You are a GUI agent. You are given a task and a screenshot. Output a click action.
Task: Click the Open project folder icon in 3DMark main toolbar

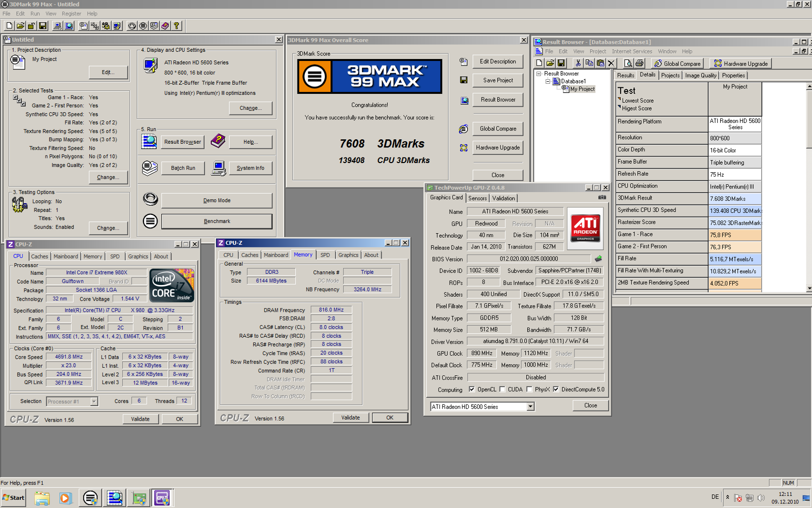20,26
